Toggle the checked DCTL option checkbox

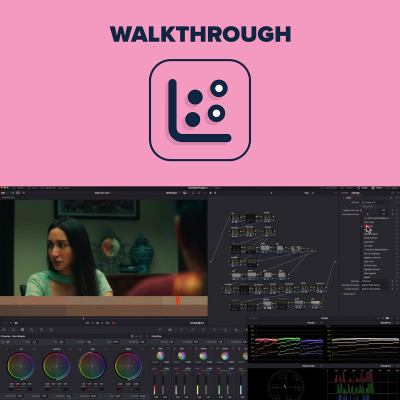[361, 226]
